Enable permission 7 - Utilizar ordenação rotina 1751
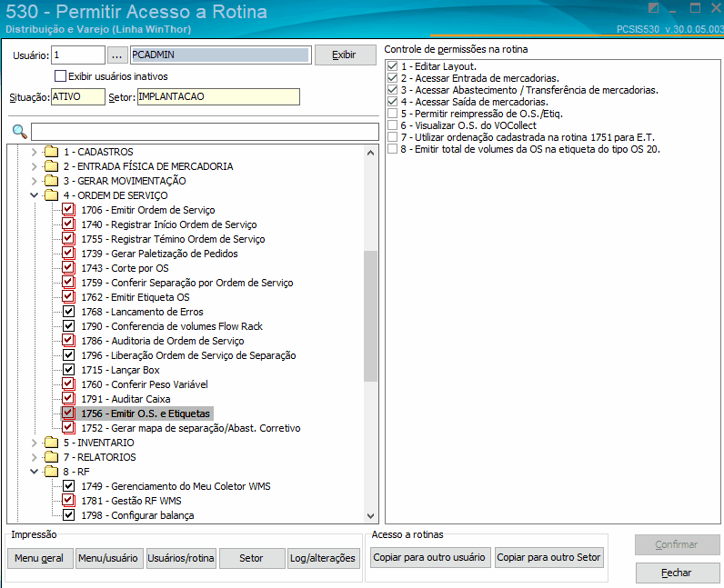Image resolution: width=724 pixels, height=588 pixels. pos(393,137)
